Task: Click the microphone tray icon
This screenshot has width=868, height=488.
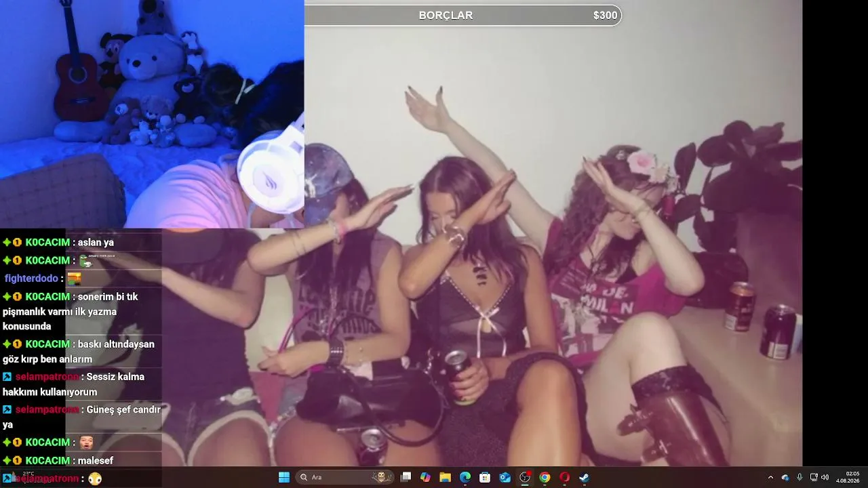Action: tap(800, 477)
